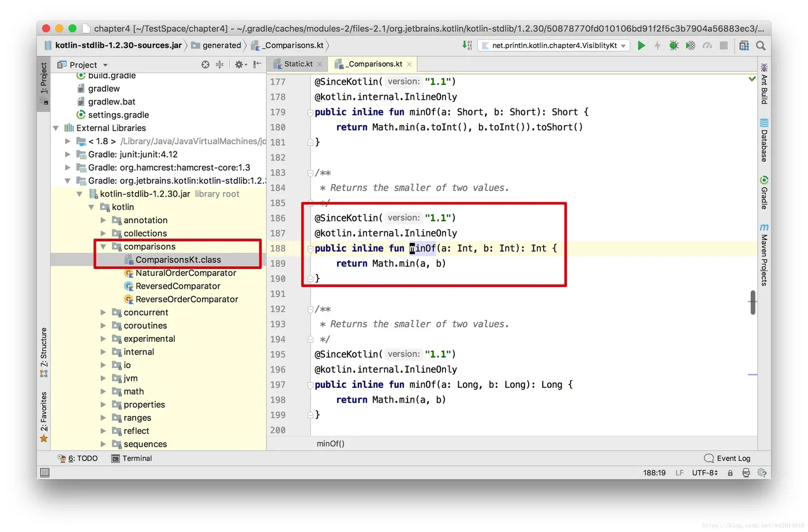Click the minOf() editor breadcrumb
The width and height of the screenshot is (808, 532).
coord(330,444)
